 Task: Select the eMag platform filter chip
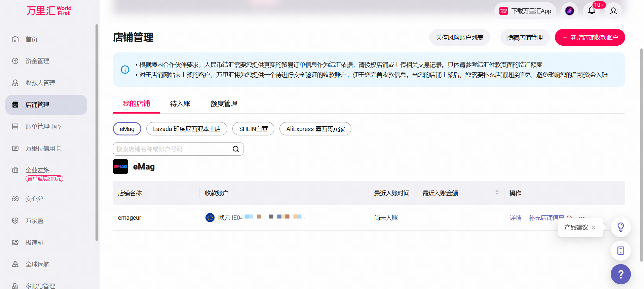tap(127, 129)
